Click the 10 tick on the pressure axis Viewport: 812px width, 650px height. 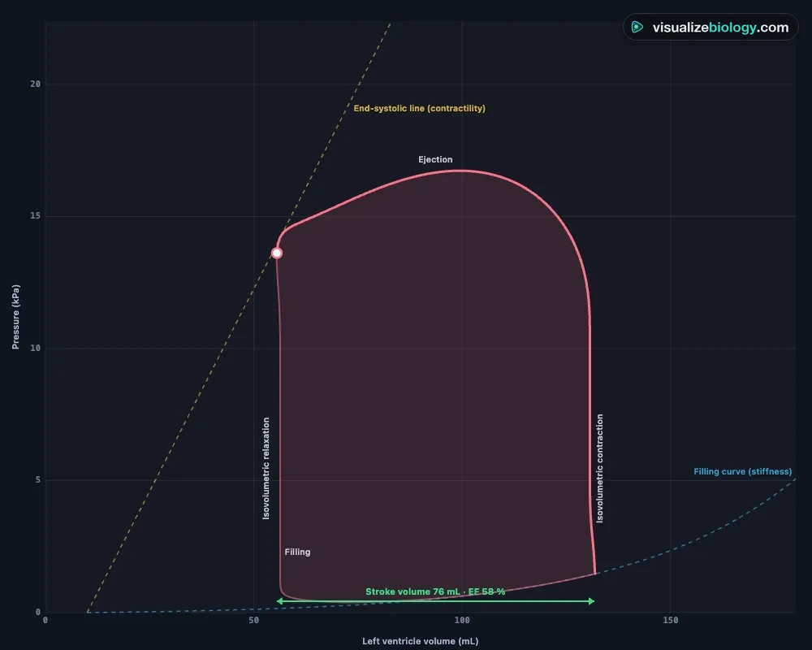[x=35, y=348]
